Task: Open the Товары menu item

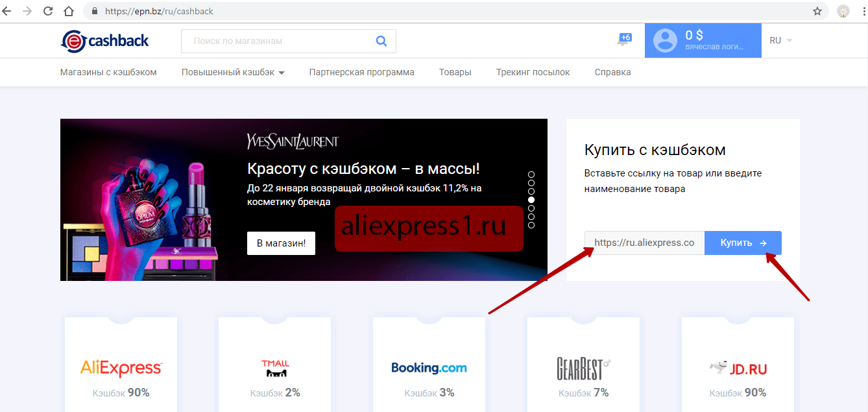Action: (455, 72)
